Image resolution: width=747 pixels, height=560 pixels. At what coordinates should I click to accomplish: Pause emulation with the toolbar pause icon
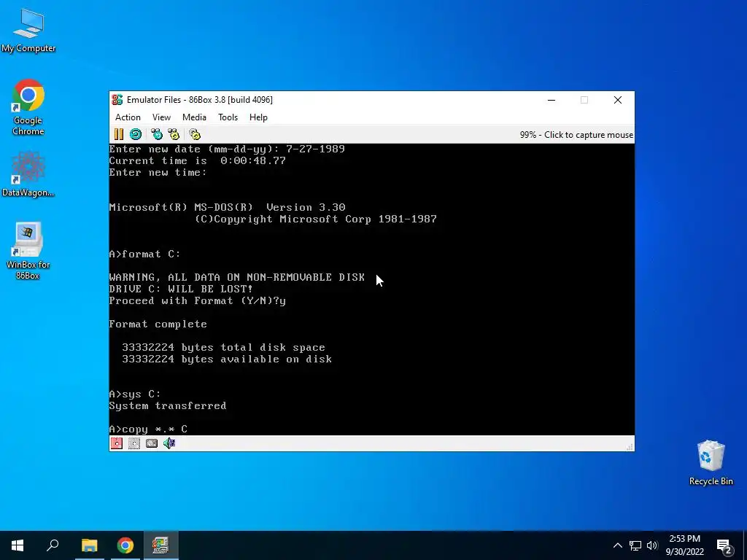click(x=119, y=134)
